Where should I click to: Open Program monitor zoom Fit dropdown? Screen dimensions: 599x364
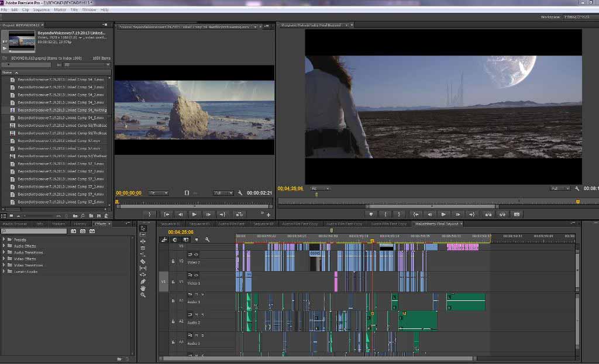click(321, 189)
